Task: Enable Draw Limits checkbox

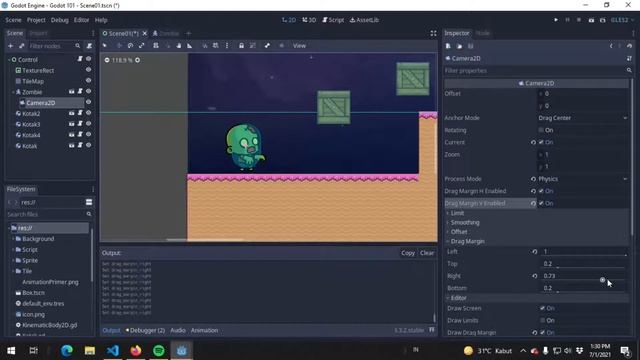Action: (x=542, y=320)
